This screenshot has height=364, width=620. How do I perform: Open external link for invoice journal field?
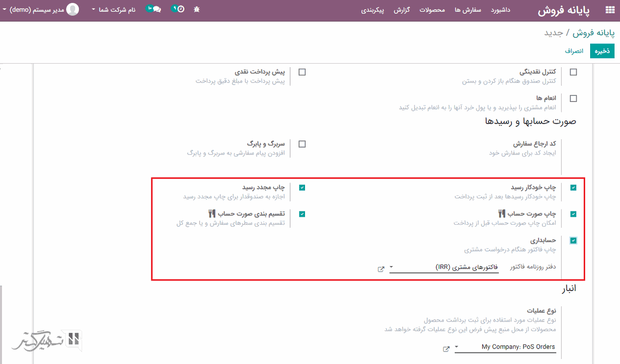[x=381, y=269]
